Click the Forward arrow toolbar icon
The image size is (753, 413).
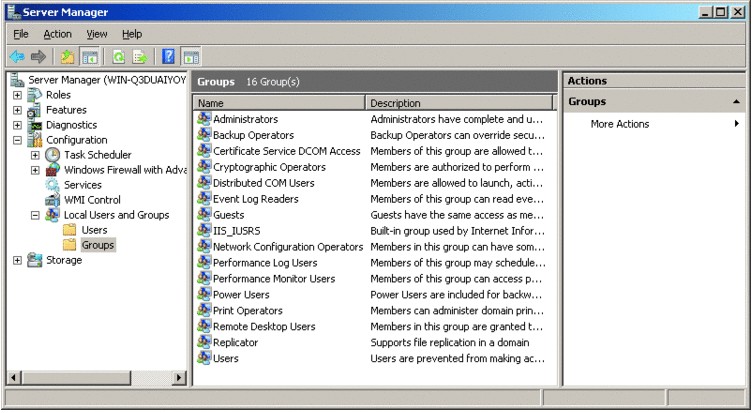[38, 57]
